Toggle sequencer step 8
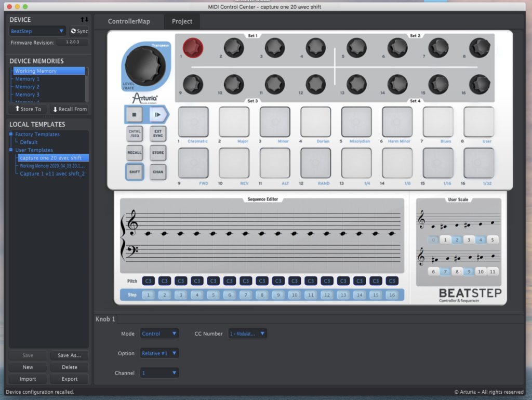The height and width of the screenshot is (400, 532). tap(262, 295)
